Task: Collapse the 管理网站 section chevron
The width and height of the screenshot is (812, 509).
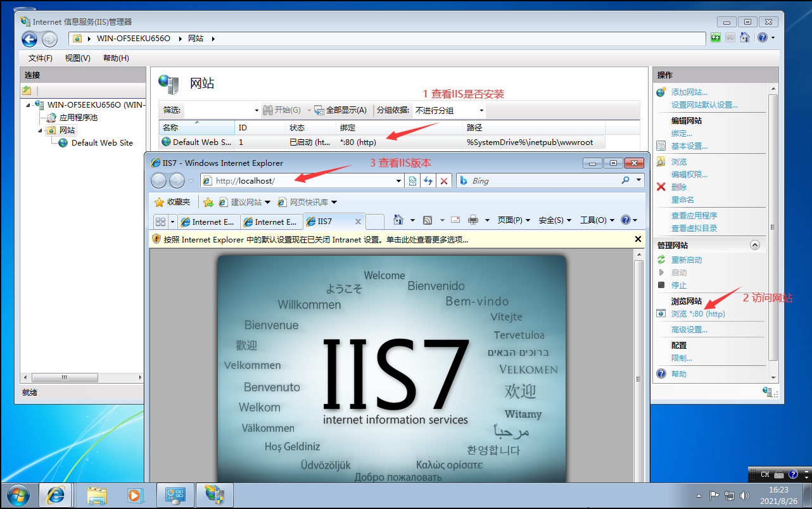Action: (754, 244)
